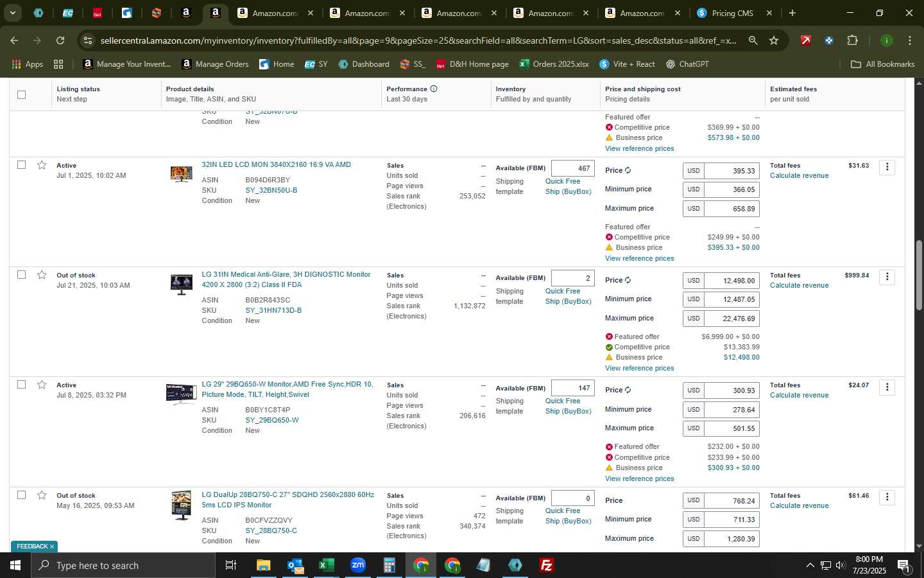Open File Explorer from taskbar
This screenshot has height=578, width=924.
[x=263, y=565]
